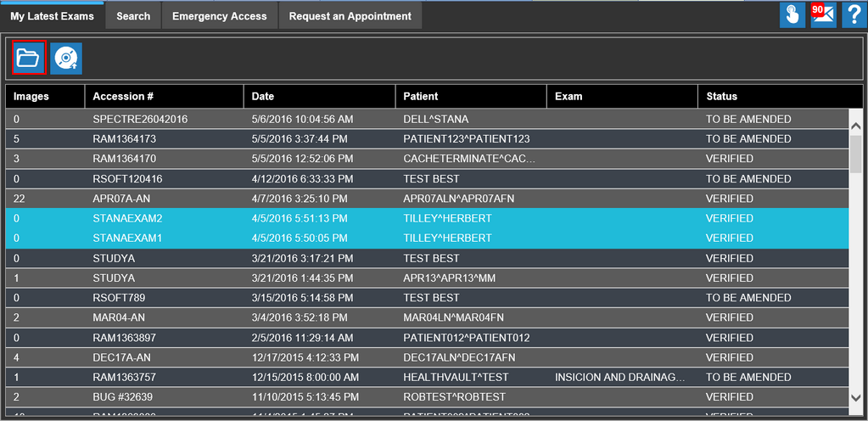Click the Images column header
Screen dimensions: 868x421
click(x=31, y=97)
